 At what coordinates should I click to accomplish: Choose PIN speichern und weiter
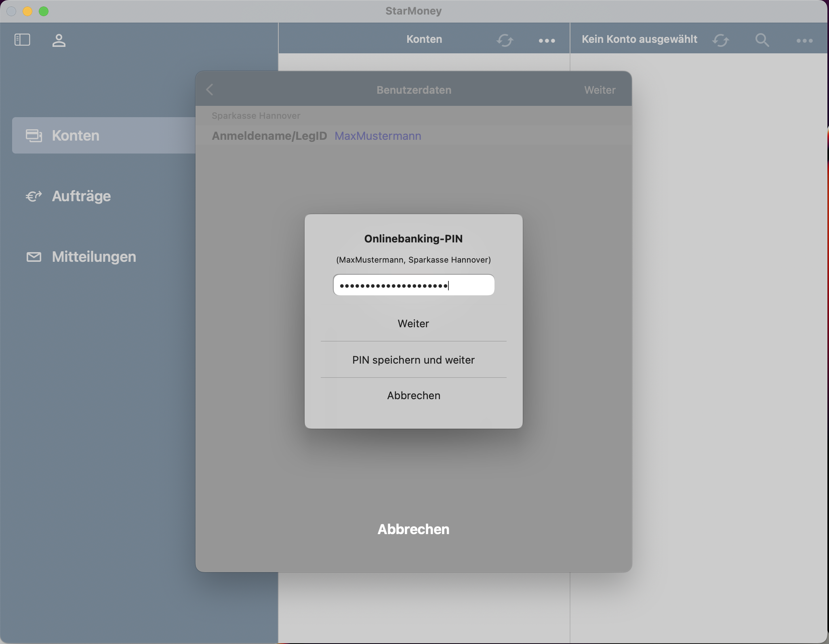coord(413,360)
